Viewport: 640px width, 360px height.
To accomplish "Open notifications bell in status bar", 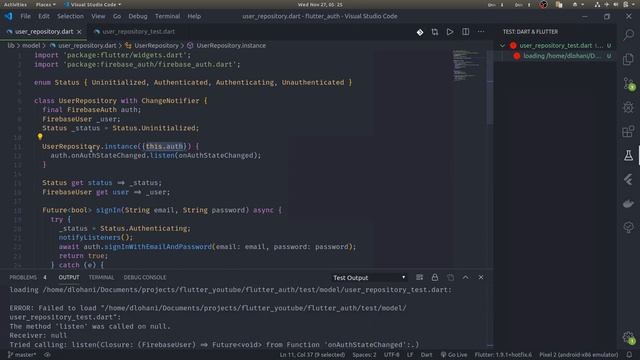I will pyautogui.click(x=629, y=355).
